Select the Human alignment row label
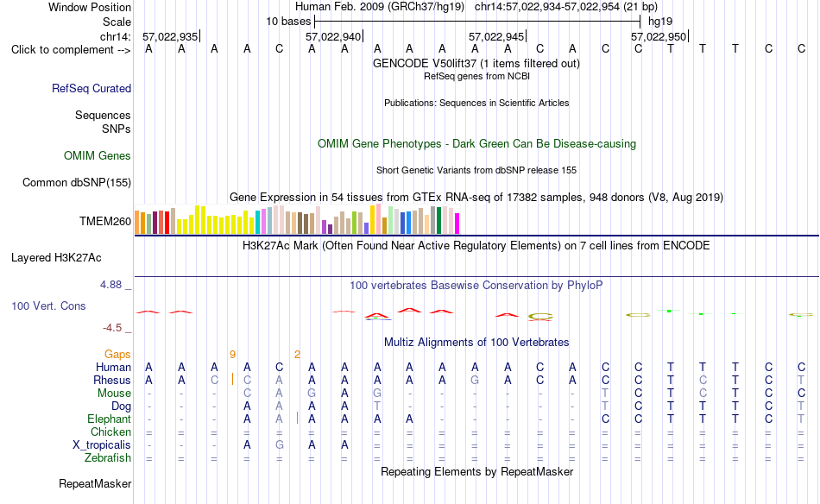Viewport: 820px width, 504px height. pos(113,367)
